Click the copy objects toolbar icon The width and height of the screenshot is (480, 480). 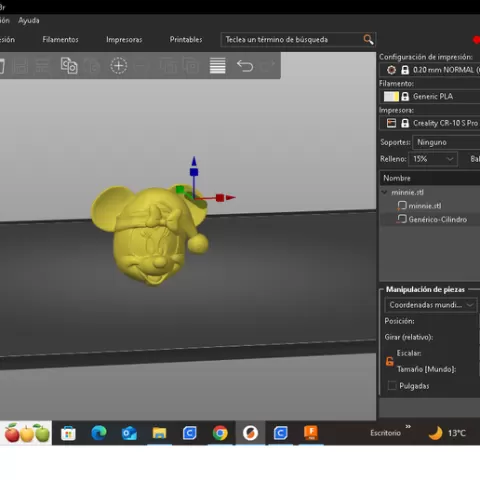coord(69,66)
